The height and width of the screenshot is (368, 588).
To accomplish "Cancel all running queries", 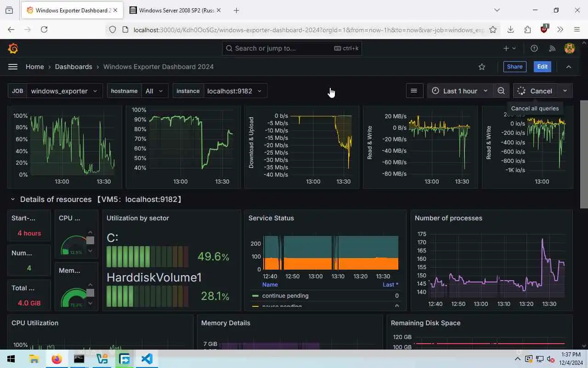I will [535, 91].
